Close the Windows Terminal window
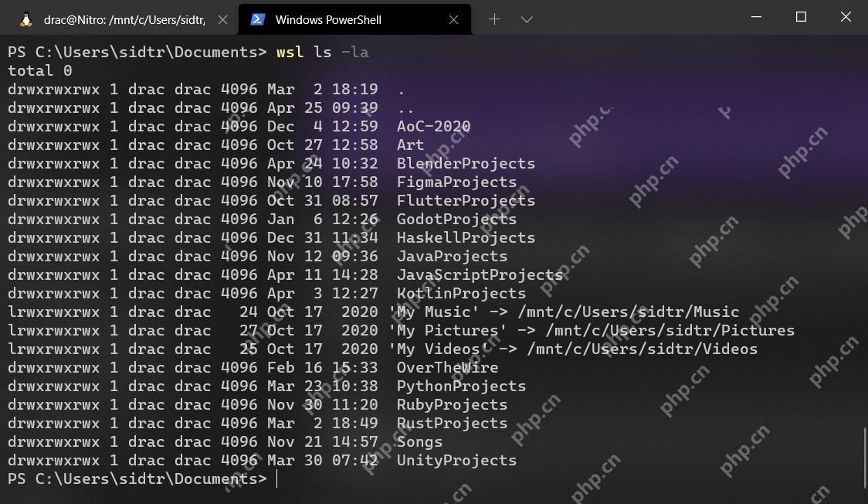Image resolution: width=868 pixels, height=504 pixels. [x=846, y=17]
